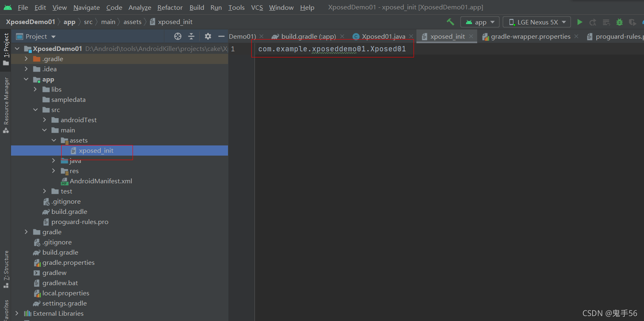The image size is (644, 321).
Task: Open the Help menu
Action: pyautogui.click(x=307, y=7)
